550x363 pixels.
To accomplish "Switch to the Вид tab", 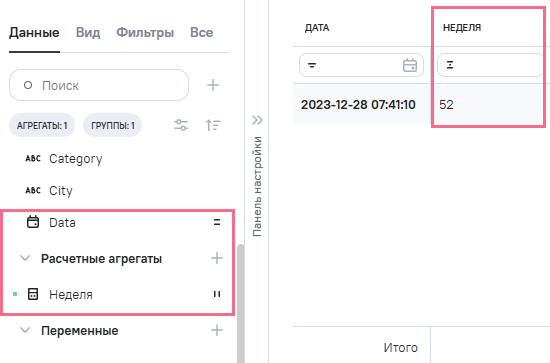I will 88,33.
